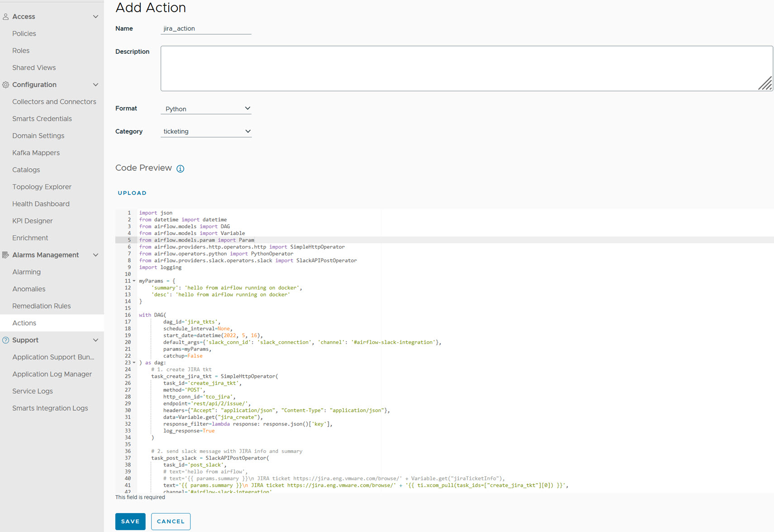
Task: Open the Format dropdown showing Python
Action: pos(206,108)
